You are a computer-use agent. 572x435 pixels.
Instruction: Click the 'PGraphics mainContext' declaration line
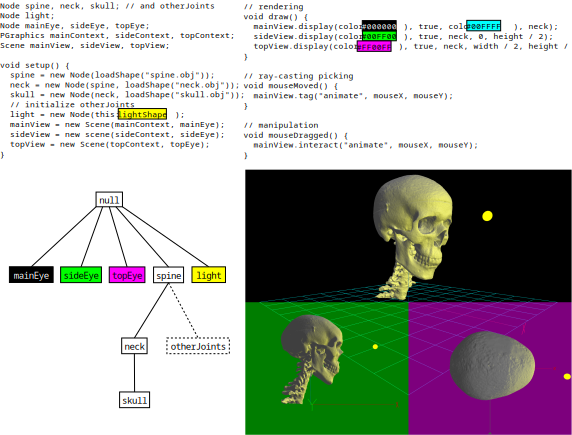[x=117, y=36]
